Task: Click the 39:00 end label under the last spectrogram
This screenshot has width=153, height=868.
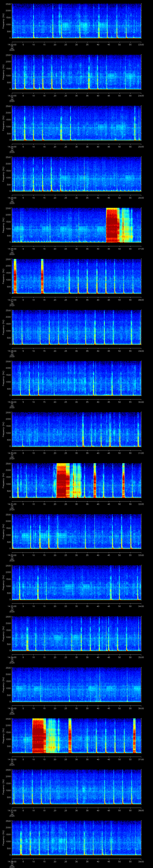Action: click(x=141, y=861)
